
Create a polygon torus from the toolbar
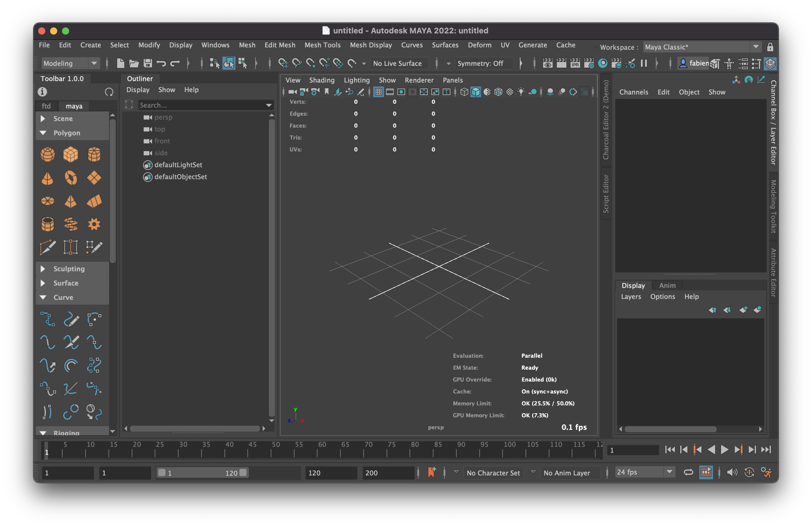(x=71, y=178)
